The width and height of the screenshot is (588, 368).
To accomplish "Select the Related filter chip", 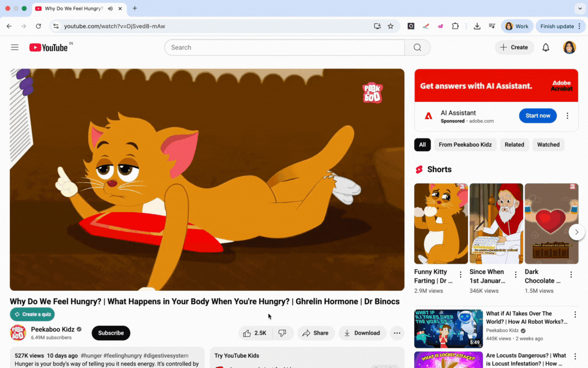I will [514, 144].
